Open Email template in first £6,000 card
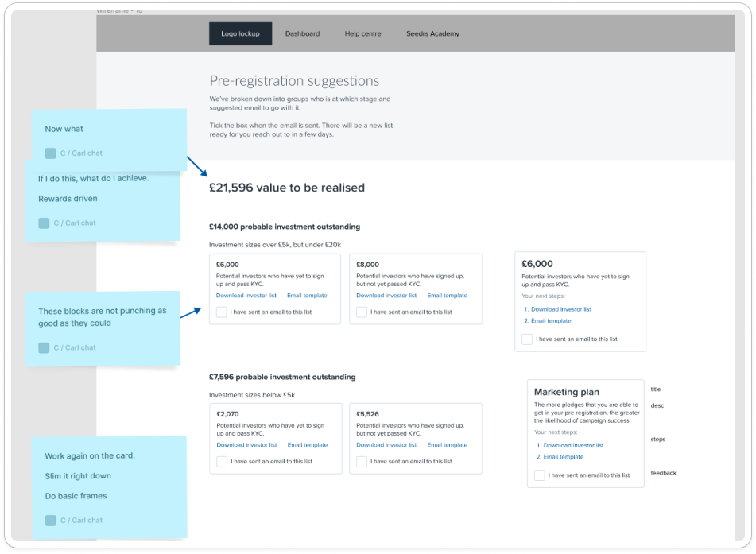756x554 pixels. coord(307,296)
